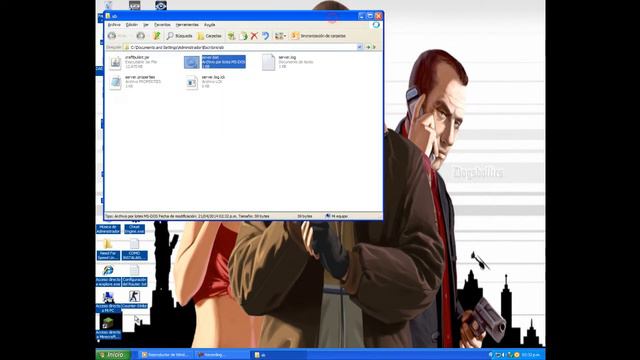Viewport: 640px width, 360px height.
Task: Click the server.log file name
Action: 287,58
